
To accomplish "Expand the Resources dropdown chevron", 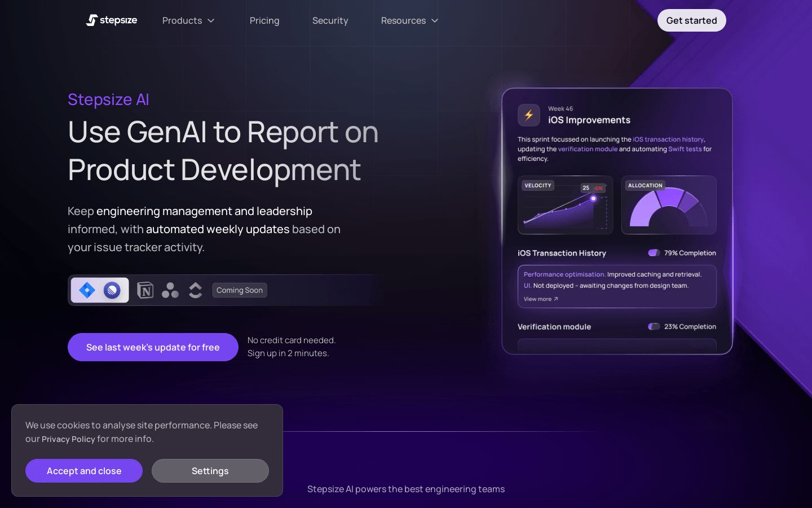I will (x=435, y=21).
